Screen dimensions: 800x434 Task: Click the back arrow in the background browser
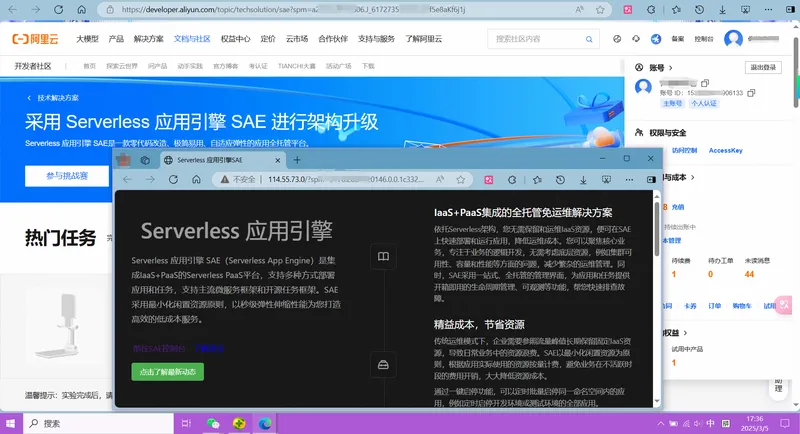(x=13, y=10)
